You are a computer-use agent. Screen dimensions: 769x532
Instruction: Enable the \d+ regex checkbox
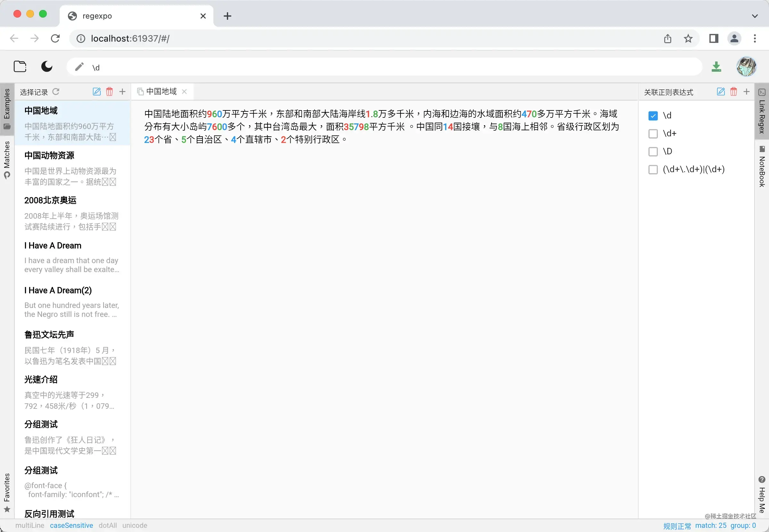click(653, 134)
